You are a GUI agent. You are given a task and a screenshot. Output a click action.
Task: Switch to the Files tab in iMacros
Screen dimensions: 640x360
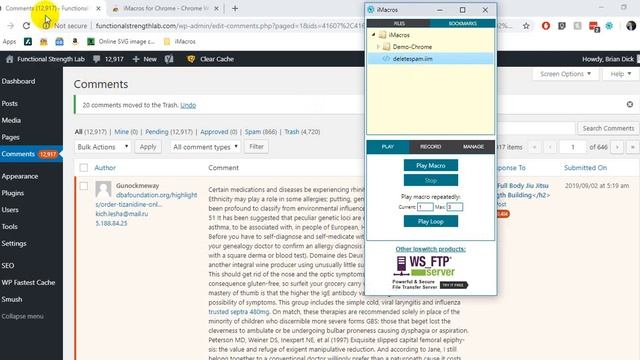click(399, 23)
